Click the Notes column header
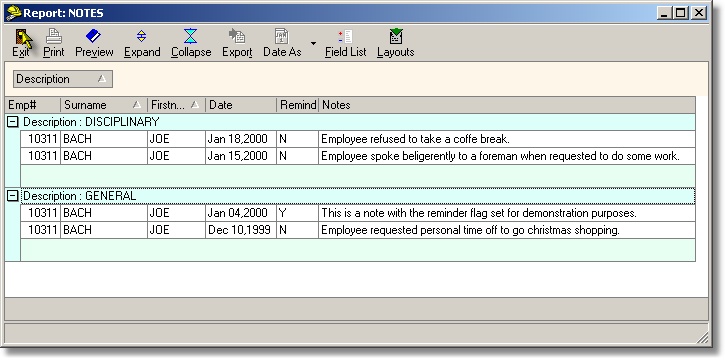725x360 pixels. click(507, 105)
